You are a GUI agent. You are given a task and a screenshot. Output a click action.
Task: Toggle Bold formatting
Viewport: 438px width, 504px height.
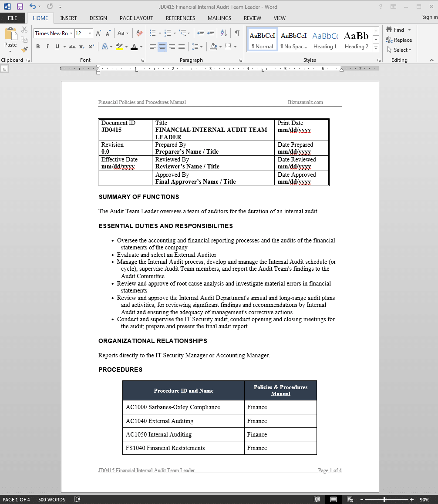[x=38, y=47]
